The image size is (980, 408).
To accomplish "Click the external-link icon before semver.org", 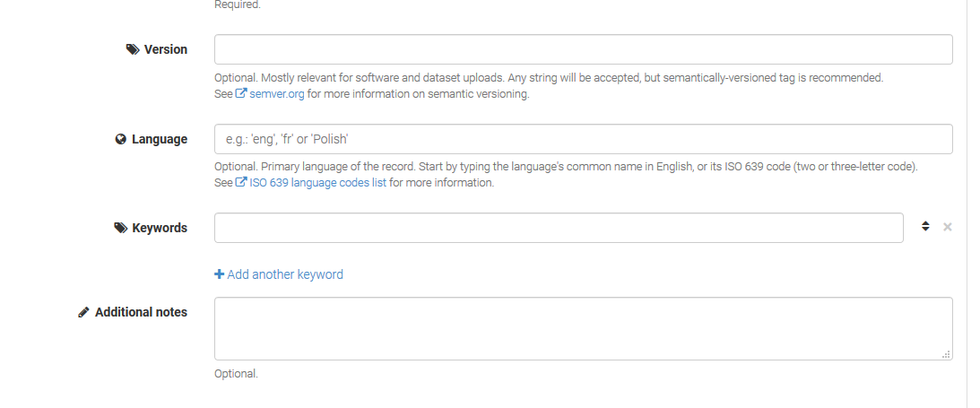I will click(241, 93).
